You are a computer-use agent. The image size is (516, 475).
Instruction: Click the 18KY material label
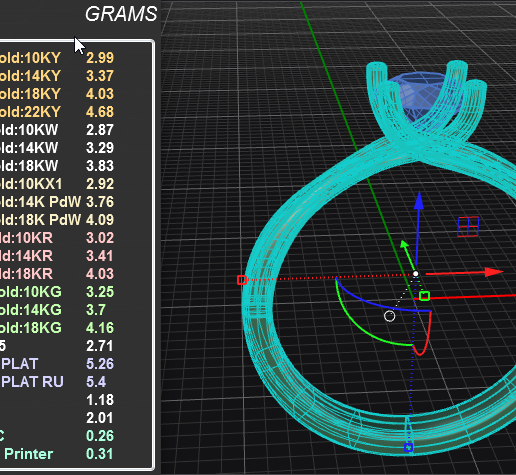tap(30, 94)
